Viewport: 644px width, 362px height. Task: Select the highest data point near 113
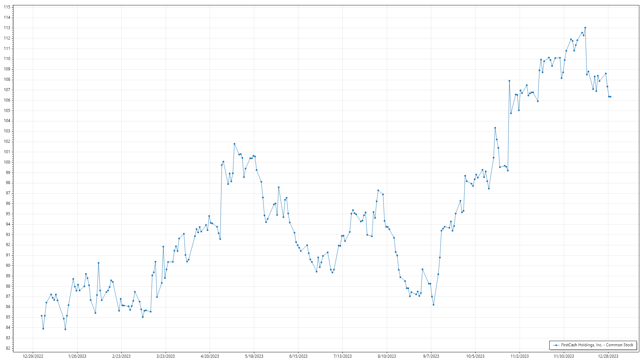point(585,28)
